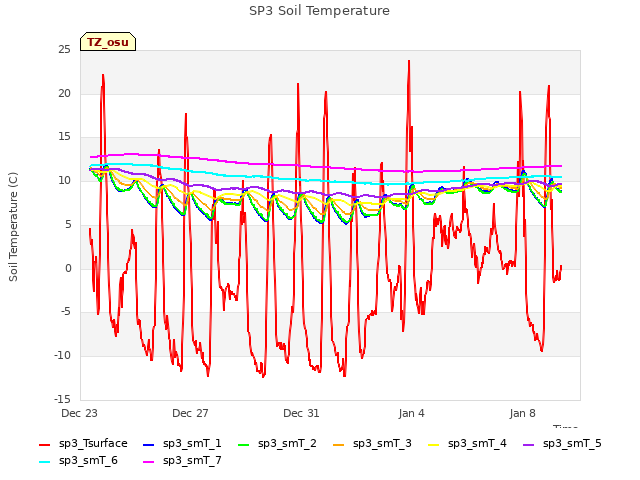Click the -10 y-axis tick label
The width and height of the screenshot is (640, 480).
(x=62, y=356)
